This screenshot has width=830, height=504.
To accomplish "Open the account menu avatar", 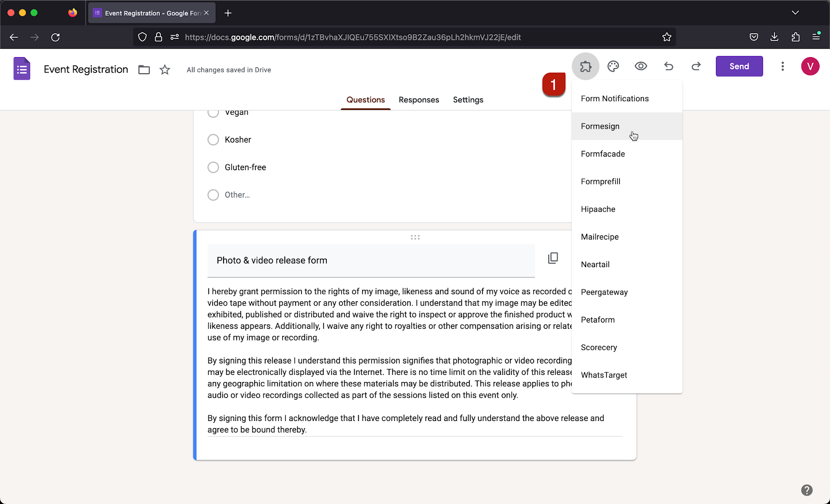I will [x=810, y=66].
